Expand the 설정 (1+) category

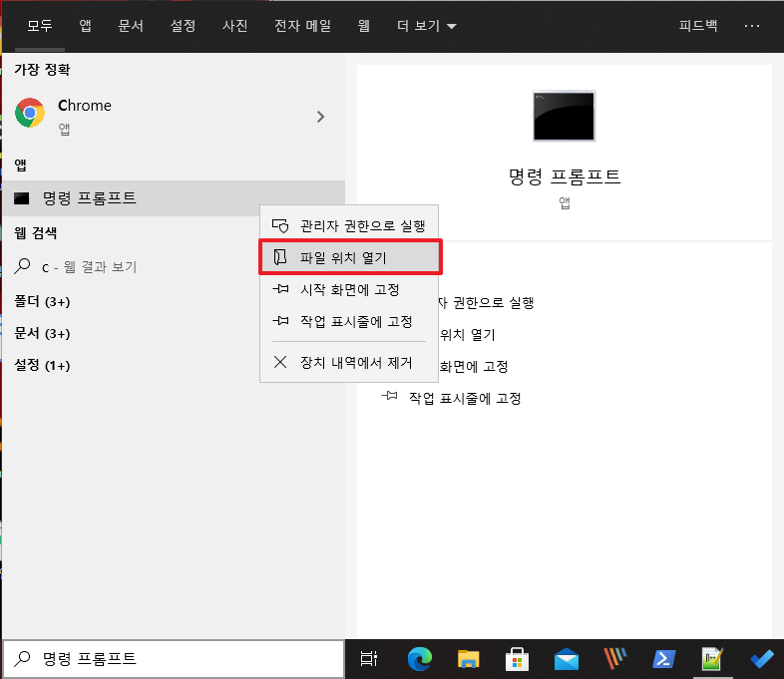click(42, 365)
